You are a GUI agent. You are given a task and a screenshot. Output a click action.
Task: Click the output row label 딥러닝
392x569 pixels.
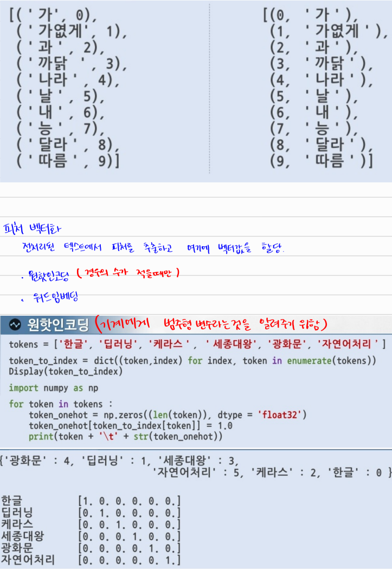click(17, 513)
